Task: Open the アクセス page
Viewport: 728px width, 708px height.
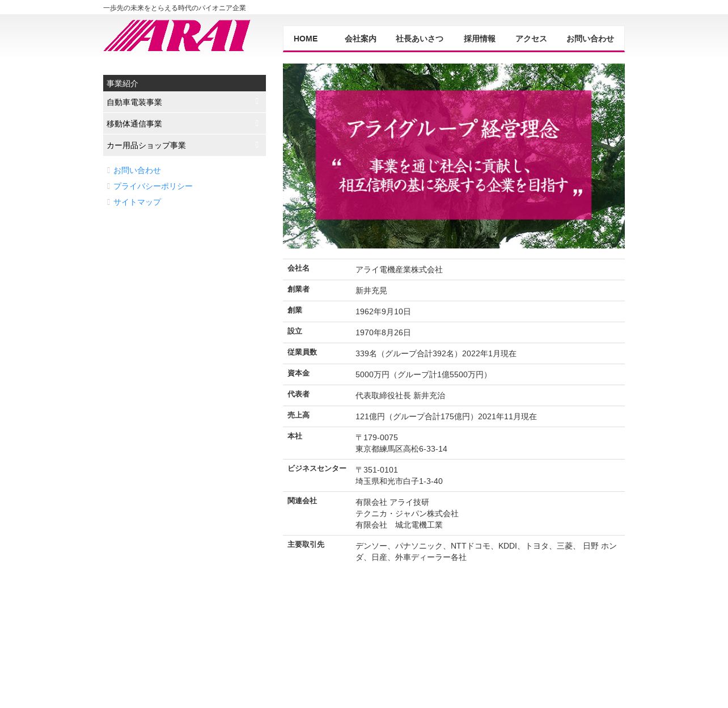Action: (x=531, y=39)
